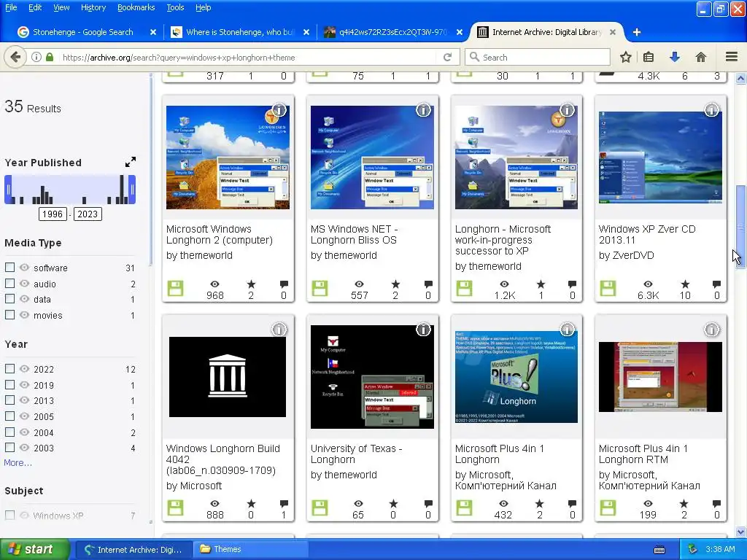Bookmark this page with the star icon
This screenshot has width=747, height=560.
pyautogui.click(x=625, y=57)
